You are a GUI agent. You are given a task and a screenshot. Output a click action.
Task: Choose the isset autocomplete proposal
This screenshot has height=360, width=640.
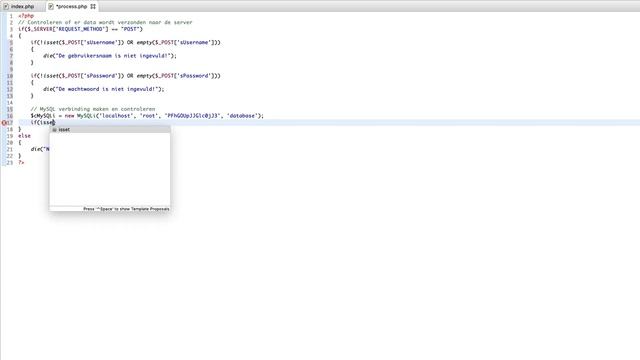point(110,129)
